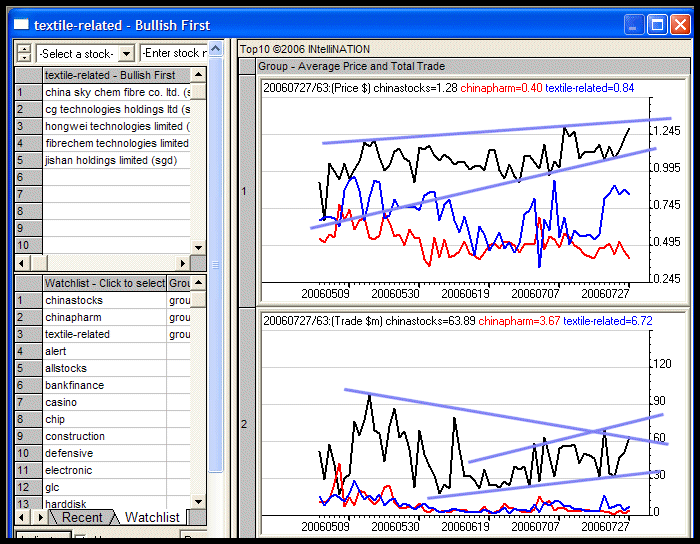Click the splitter grip between left panels
The width and height of the screenshot is (700, 544).
[x=216, y=265]
